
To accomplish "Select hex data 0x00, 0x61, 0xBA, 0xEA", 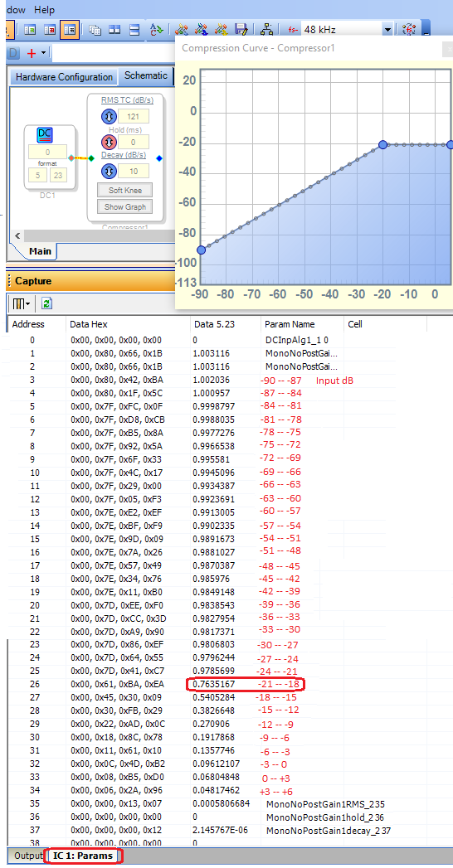I will (116, 684).
